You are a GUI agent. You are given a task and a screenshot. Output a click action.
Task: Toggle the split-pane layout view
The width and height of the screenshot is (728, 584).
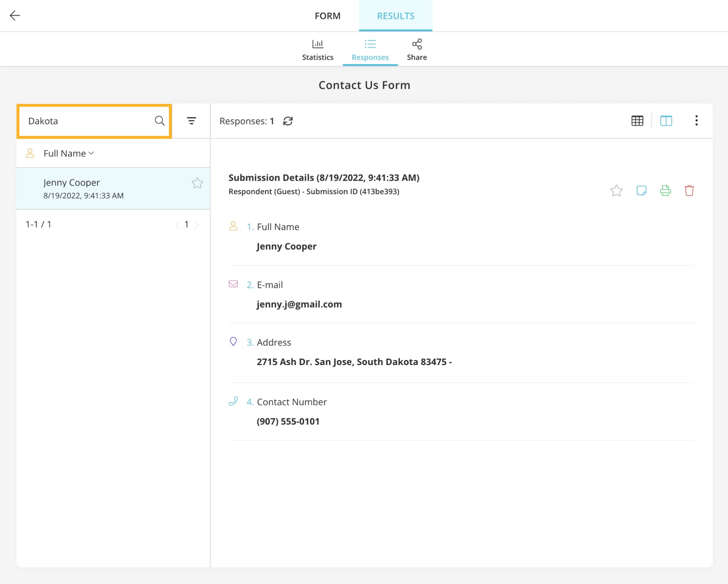point(666,120)
